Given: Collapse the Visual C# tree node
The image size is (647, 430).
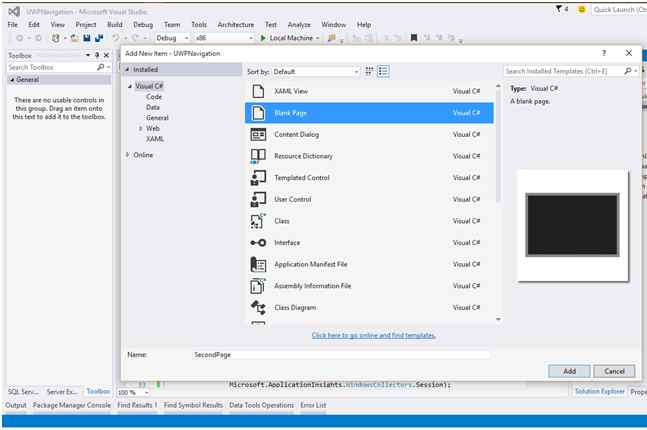Looking at the screenshot, I should click(130, 86).
